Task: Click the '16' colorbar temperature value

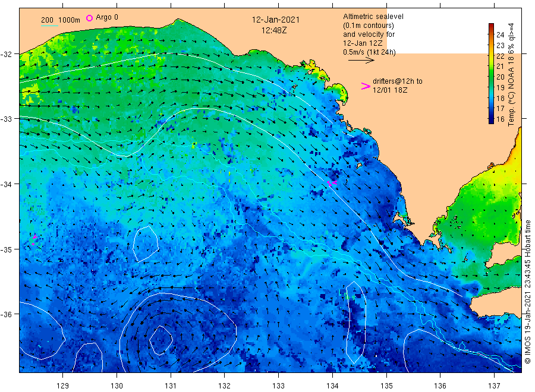Action: [500, 119]
